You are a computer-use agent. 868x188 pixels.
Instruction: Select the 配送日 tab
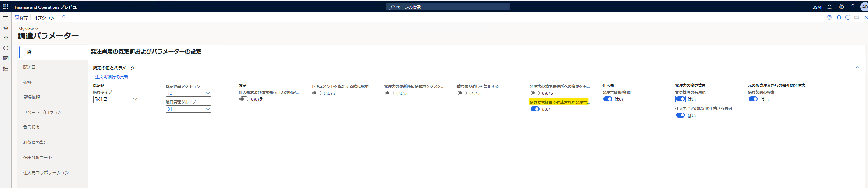tap(29, 67)
